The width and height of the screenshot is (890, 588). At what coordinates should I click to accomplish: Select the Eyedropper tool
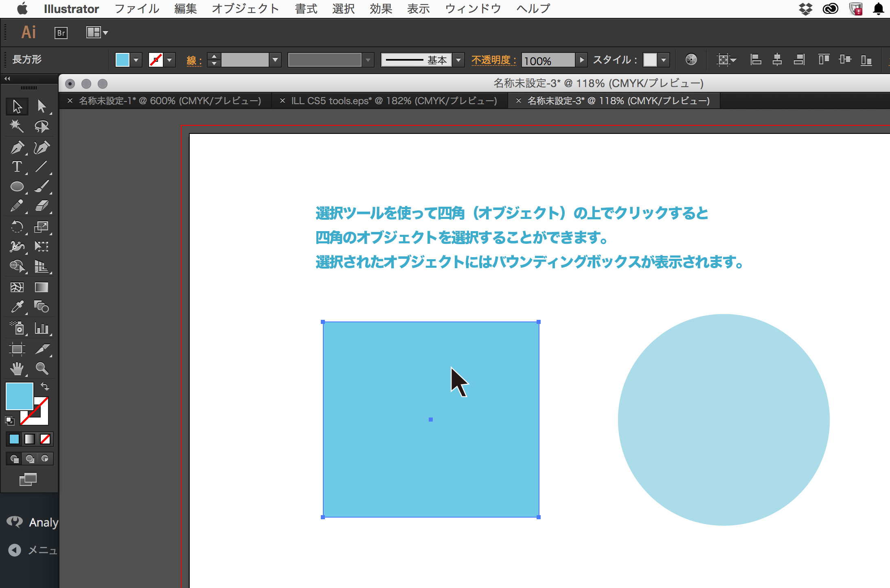point(17,307)
